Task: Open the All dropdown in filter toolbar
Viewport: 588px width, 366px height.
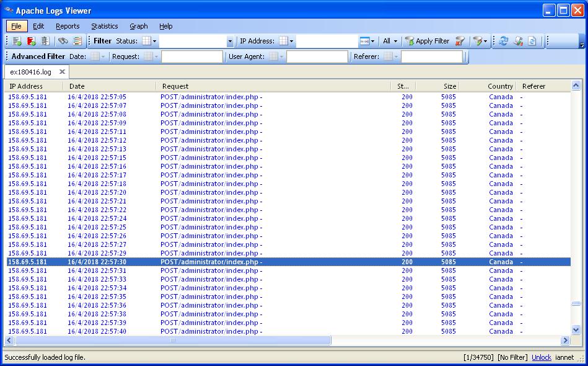Action: (x=390, y=41)
